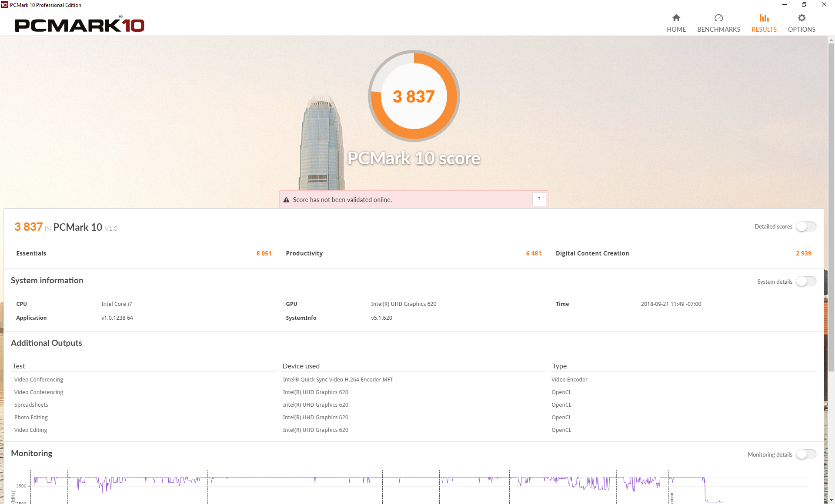Click the Results bar chart icon
835x504 pixels.
764,18
